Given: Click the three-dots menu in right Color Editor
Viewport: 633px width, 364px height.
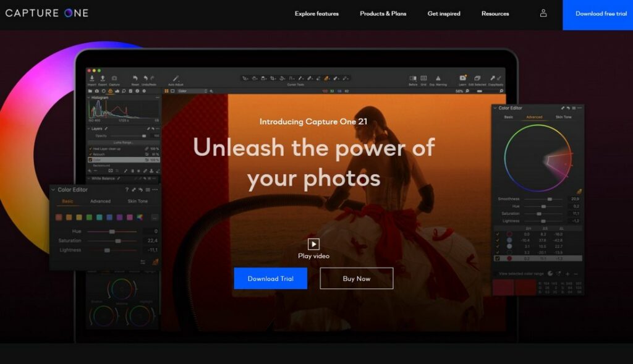Looking at the screenshot, I should [x=579, y=108].
